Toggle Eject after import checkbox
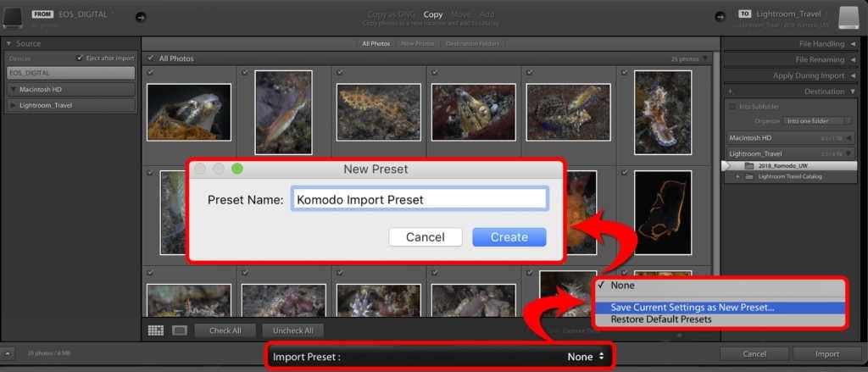Viewport: 868px width, 372px height. click(80, 58)
